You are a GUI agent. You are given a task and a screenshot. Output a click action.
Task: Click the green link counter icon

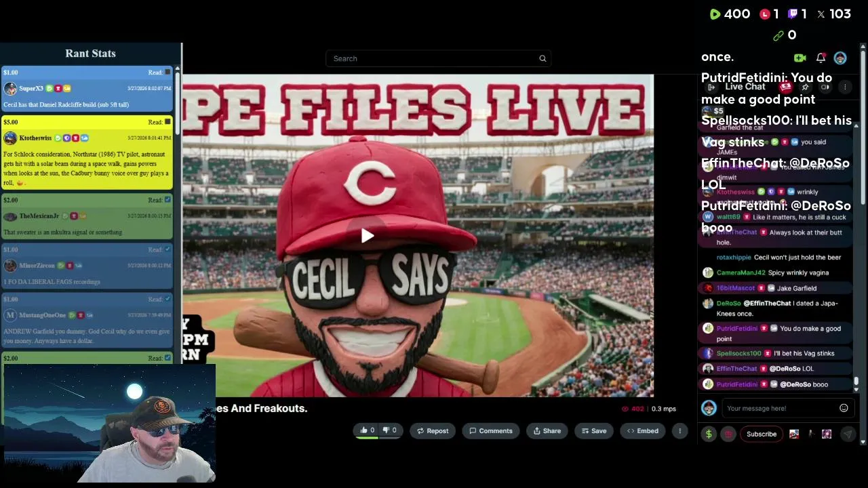pos(778,35)
